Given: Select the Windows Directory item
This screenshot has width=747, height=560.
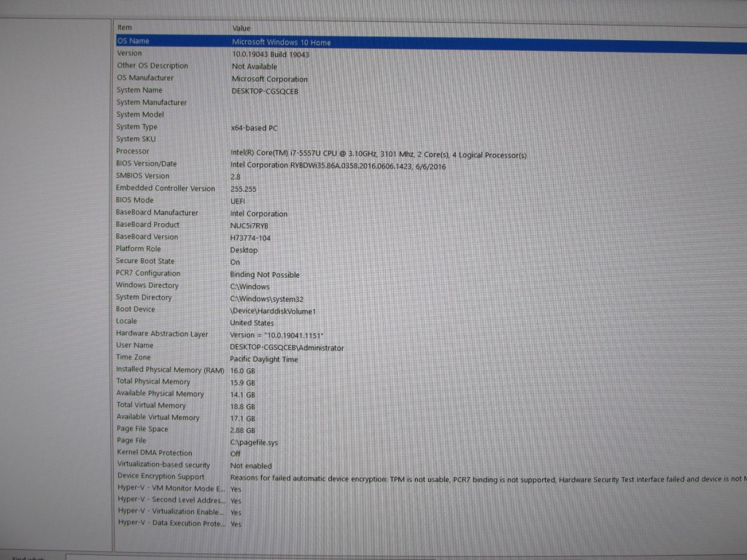Looking at the screenshot, I should 147,285.
